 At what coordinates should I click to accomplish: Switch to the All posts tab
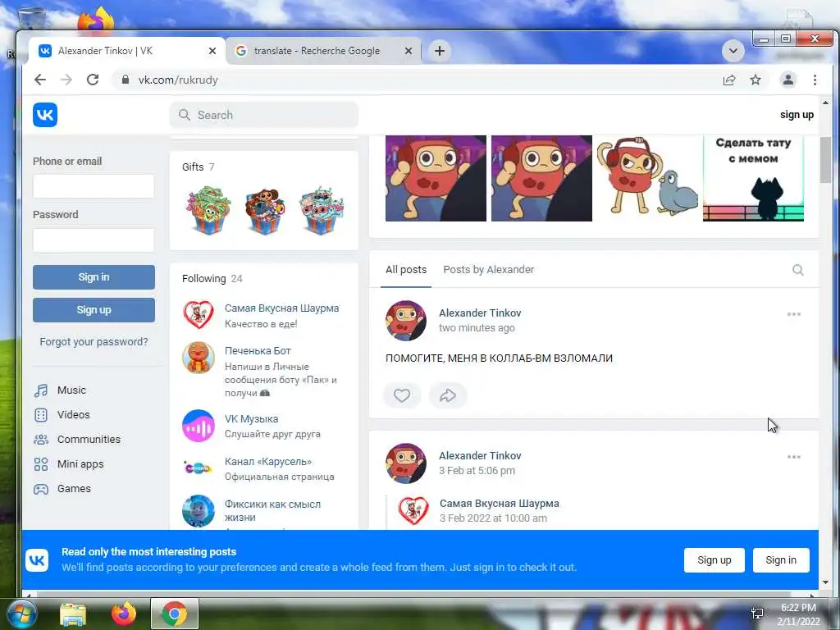pos(406,269)
